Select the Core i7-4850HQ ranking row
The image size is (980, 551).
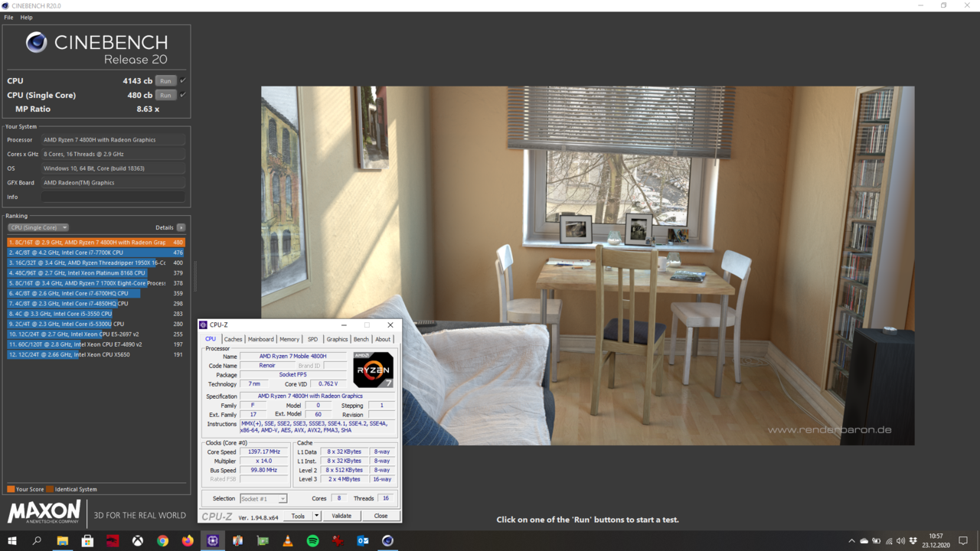click(x=96, y=304)
